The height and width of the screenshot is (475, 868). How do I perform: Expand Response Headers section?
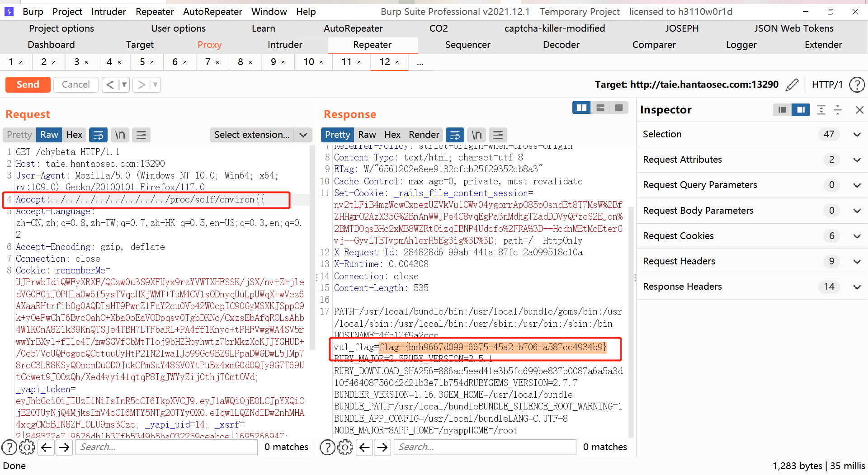(857, 287)
